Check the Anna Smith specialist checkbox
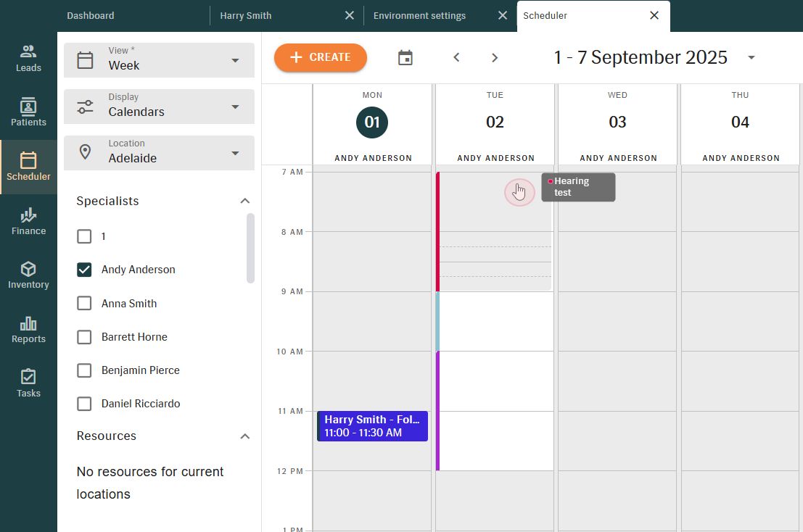This screenshot has height=532, width=803. click(85, 304)
